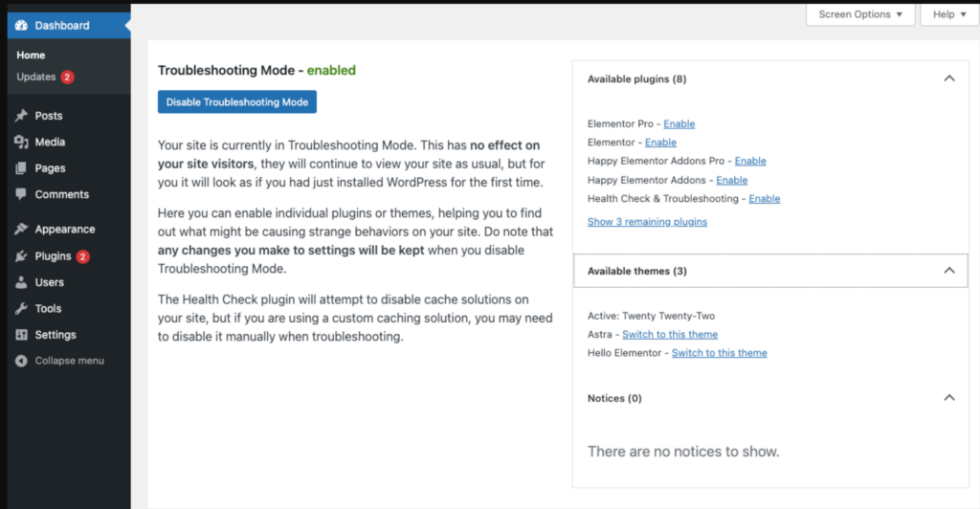Click the Collapse menu label
The width and height of the screenshot is (980, 509).
pyautogui.click(x=69, y=361)
